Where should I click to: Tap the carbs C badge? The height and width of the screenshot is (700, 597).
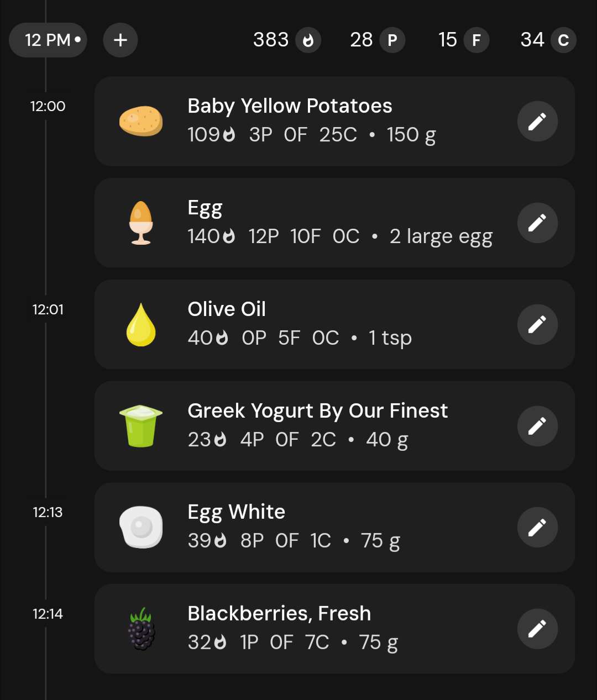point(563,40)
